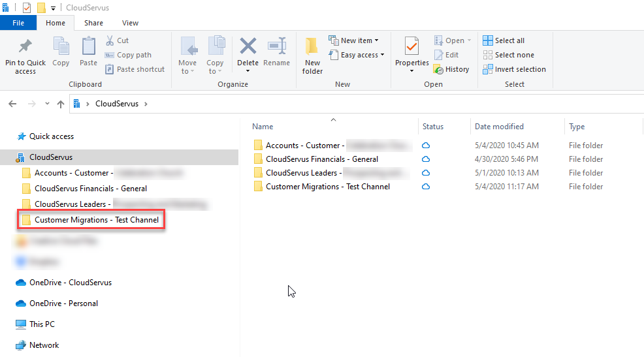Click Select all in ribbon
644x357 pixels.
coord(504,40)
